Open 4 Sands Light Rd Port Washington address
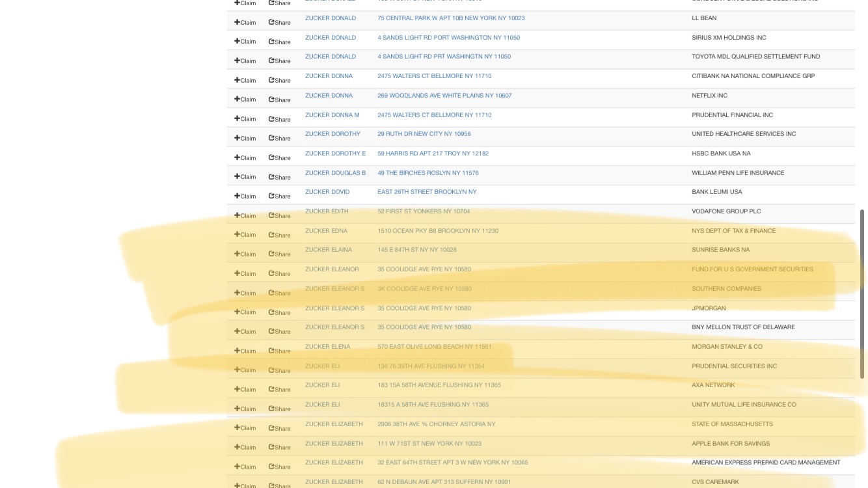Image resolution: width=868 pixels, height=488 pixels. point(448,38)
